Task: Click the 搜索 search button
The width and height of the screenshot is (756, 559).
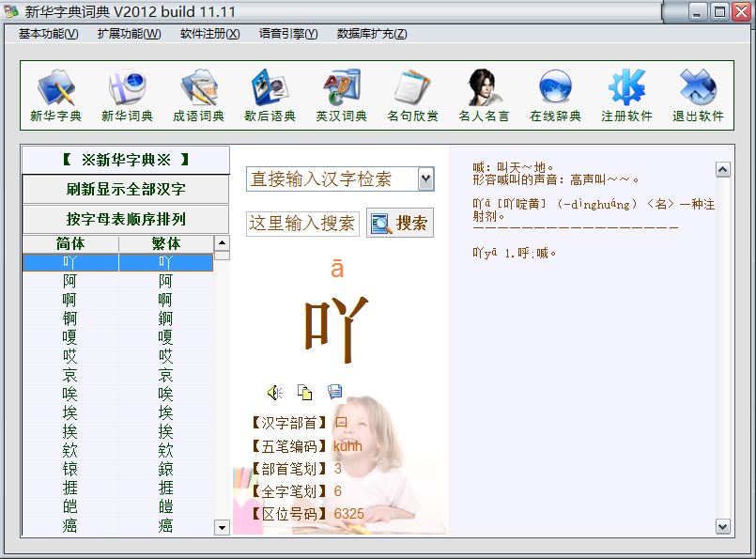Action: click(400, 223)
